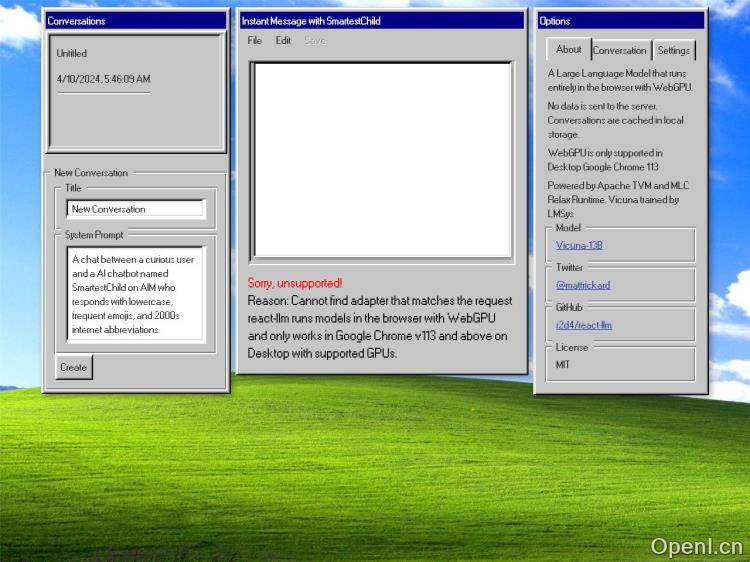Viewport: 750px width, 562px height.
Task: Select the Untitled conversation entry
Action: click(x=72, y=53)
